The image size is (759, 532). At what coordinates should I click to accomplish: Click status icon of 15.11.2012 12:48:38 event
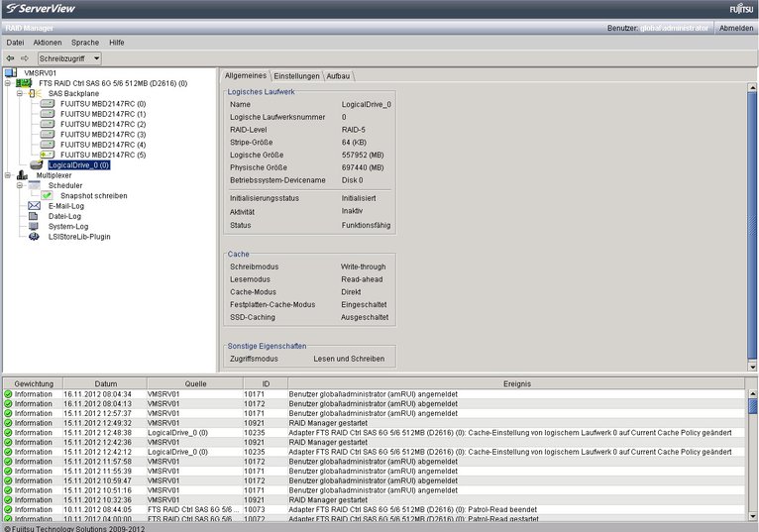tap(8, 432)
